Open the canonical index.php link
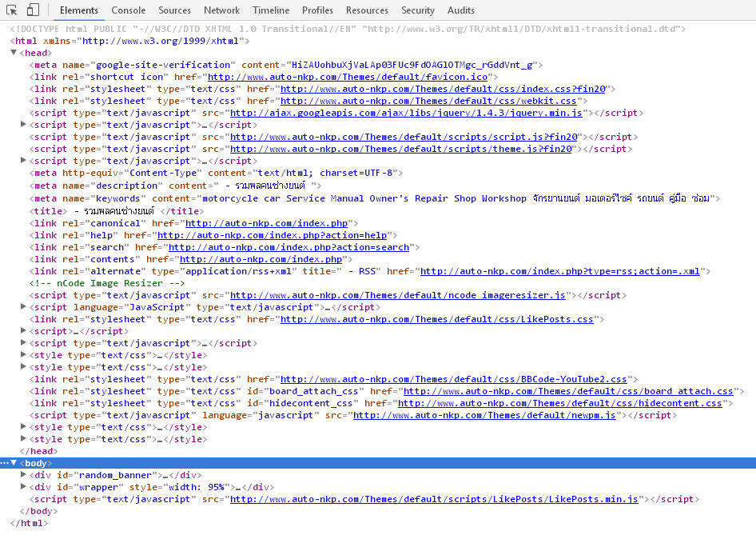756x535 pixels. [x=267, y=223]
